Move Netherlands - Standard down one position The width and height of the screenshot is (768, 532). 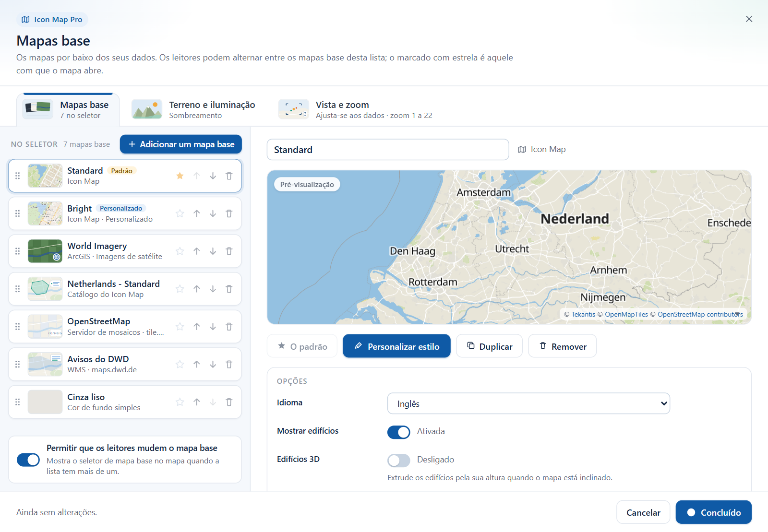[213, 289]
